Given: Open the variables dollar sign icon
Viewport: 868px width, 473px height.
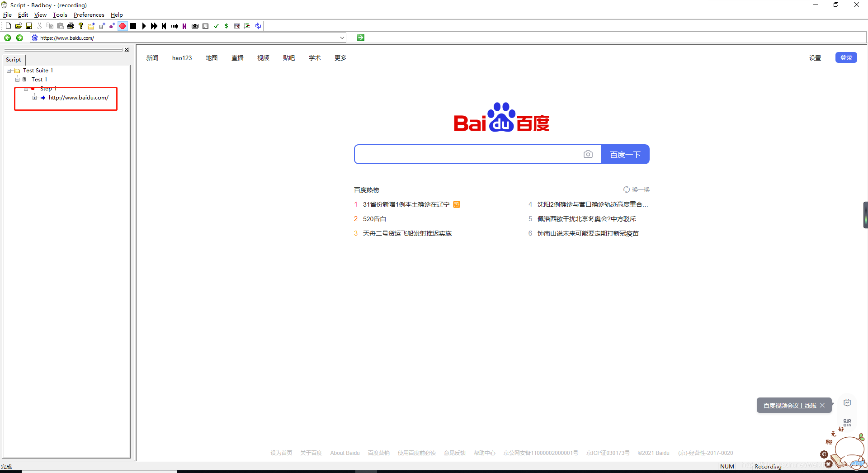Looking at the screenshot, I should click(x=226, y=26).
